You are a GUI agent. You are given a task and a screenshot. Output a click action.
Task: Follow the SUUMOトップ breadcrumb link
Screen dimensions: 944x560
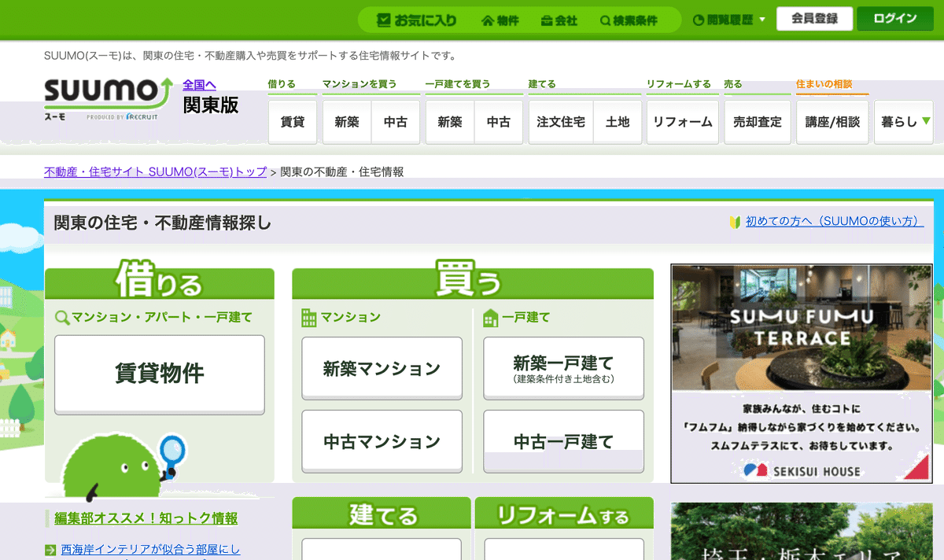[154, 171]
